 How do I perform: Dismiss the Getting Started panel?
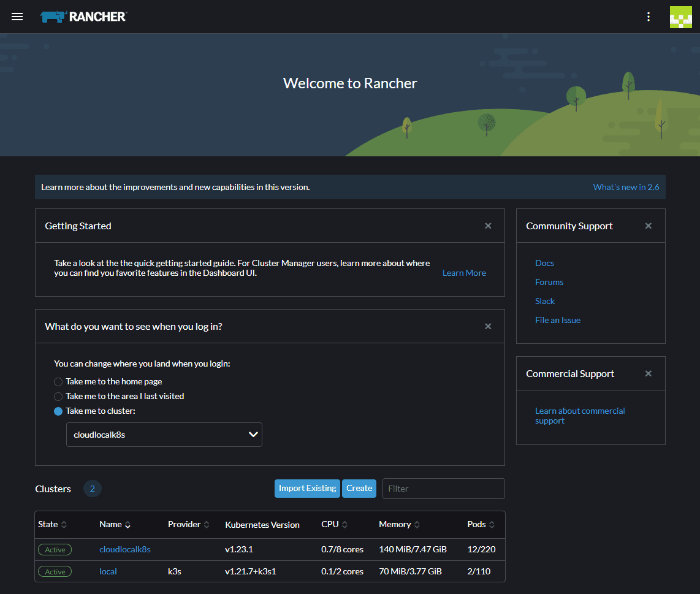[x=488, y=226]
